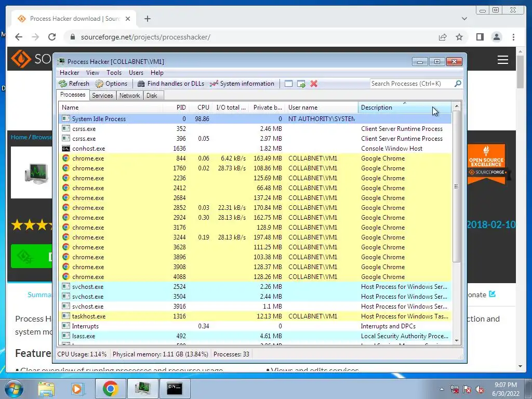Open Windows Media Player from taskbar

click(78, 389)
